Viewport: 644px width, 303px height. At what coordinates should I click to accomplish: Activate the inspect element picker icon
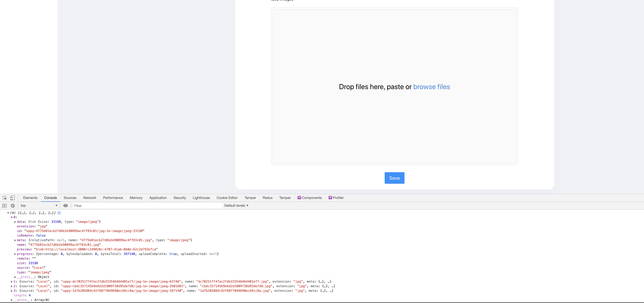[x=5, y=198]
